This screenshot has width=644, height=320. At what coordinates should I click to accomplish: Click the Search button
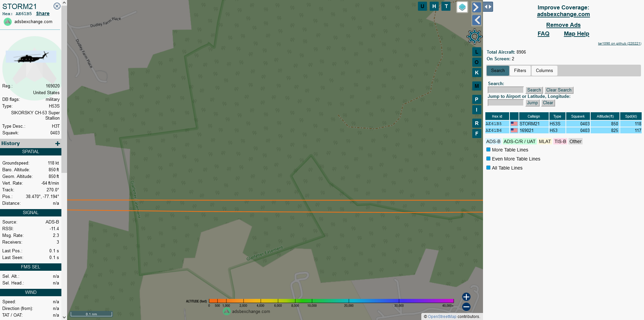pyautogui.click(x=534, y=90)
